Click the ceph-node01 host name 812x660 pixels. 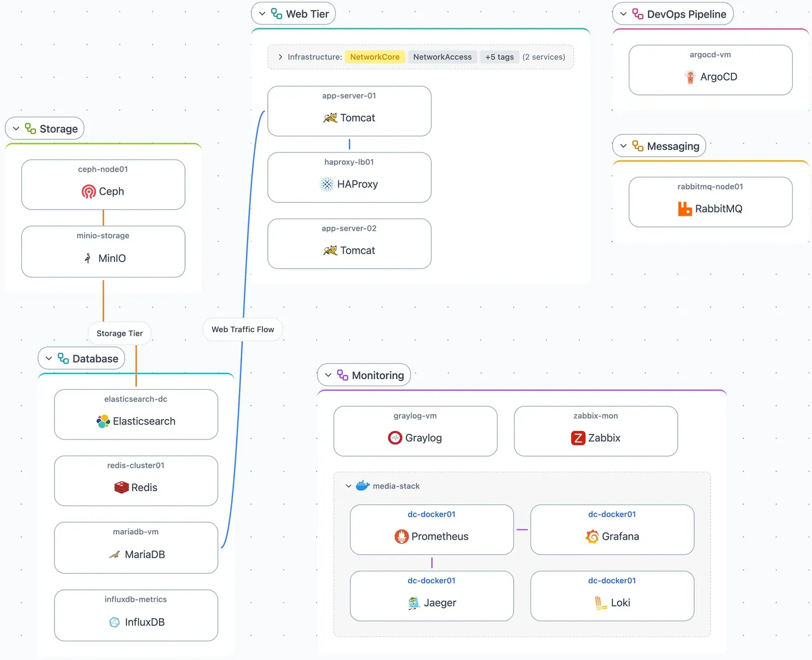click(x=103, y=169)
